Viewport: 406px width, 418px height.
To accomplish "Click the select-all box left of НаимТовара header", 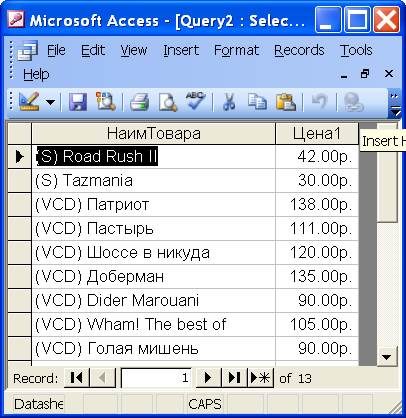I will click(19, 134).
